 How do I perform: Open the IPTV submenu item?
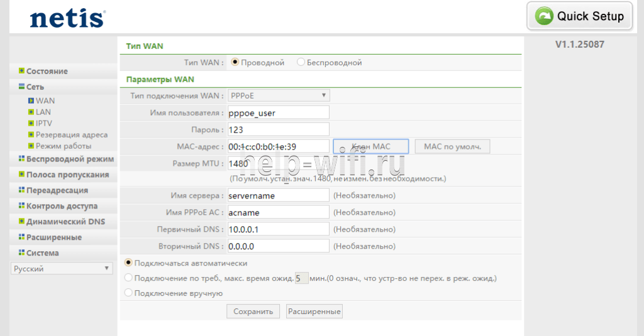(x=44, y=123)
